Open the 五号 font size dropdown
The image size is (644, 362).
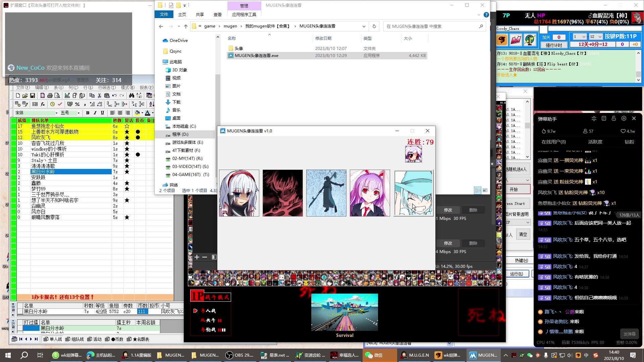78,113
